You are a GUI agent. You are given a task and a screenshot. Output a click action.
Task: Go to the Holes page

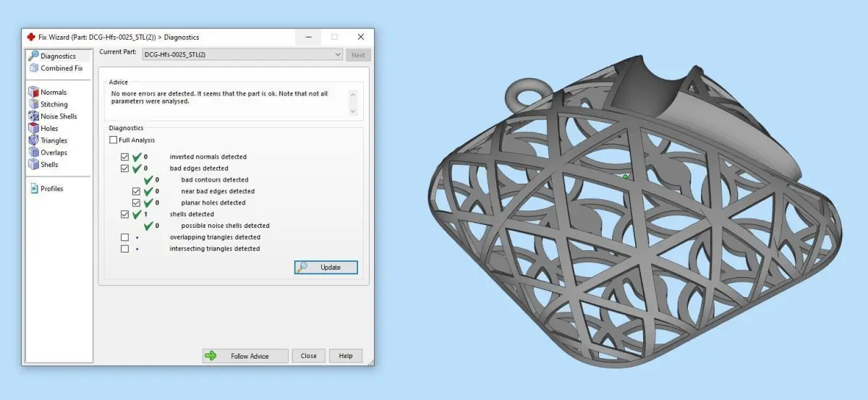click(49, 129)
